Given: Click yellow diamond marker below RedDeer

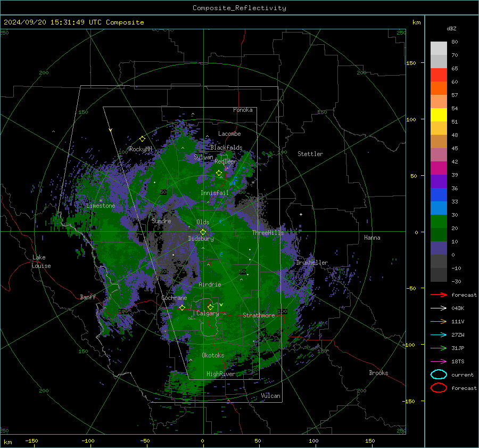Looking at the screenshot, I should point(219,173).
